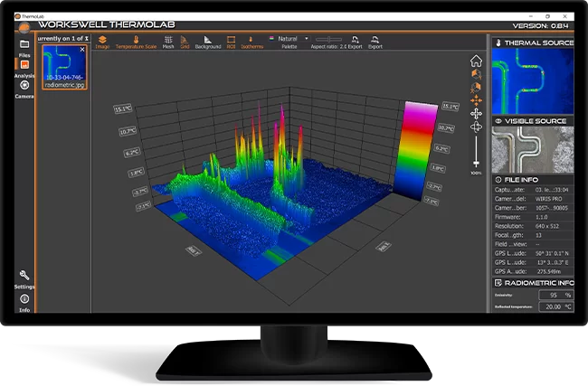
Task: Toggle the Grid display
Action: tap(185, 42)
